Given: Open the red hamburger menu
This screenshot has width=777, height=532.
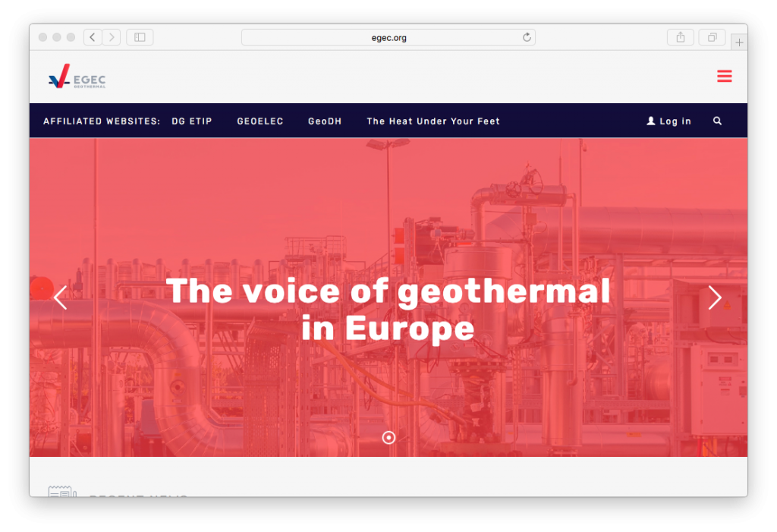Looking at the screenshot, I should point(724,76).
